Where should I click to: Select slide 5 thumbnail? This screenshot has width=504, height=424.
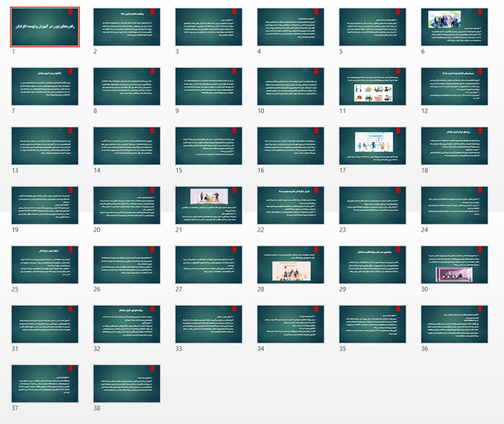pyautogui.click(x=372, y=27)
